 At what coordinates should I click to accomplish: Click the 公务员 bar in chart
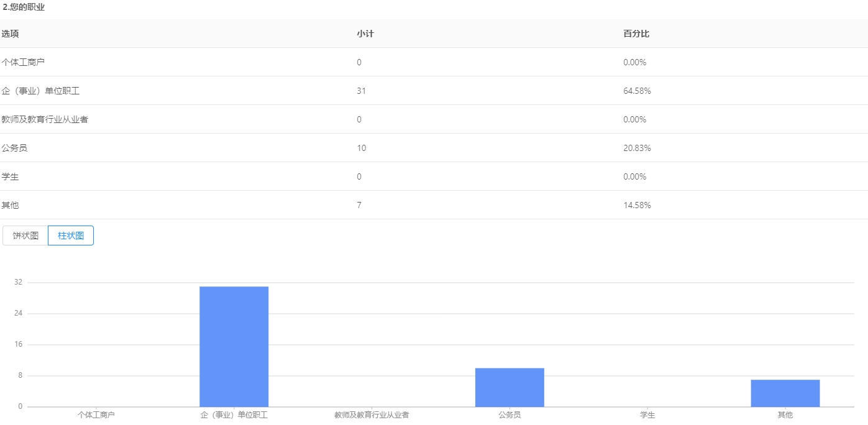click(509, 387)
